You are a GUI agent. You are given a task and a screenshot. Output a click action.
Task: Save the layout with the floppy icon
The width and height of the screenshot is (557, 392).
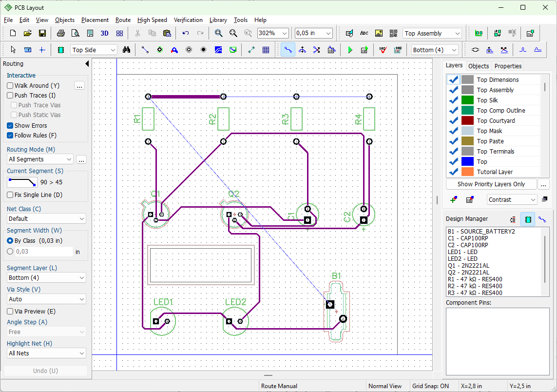[x=42, y=33]
